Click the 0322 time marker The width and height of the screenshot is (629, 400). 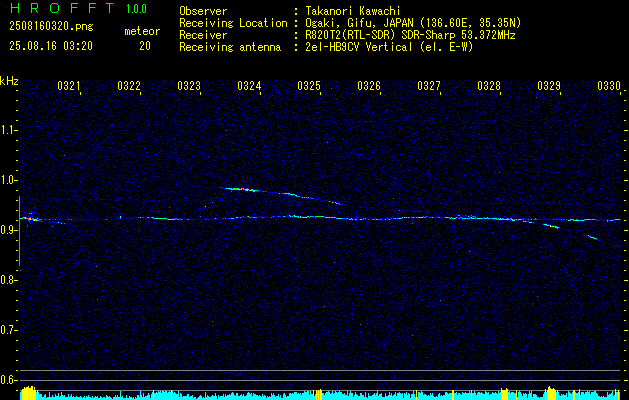[129, 85]
